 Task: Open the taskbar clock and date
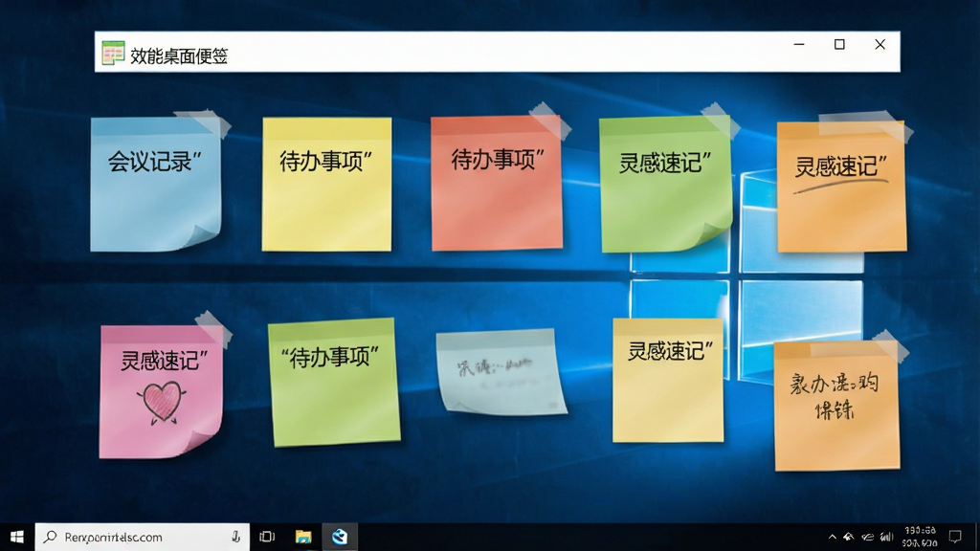pyautogui.click(x=920, y=537)
